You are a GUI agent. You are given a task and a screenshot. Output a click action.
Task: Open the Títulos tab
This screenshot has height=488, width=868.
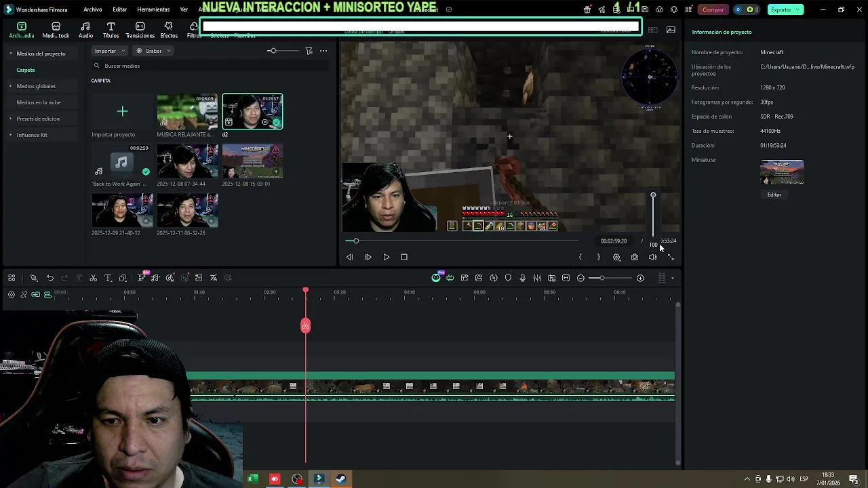tap(111, 30)
